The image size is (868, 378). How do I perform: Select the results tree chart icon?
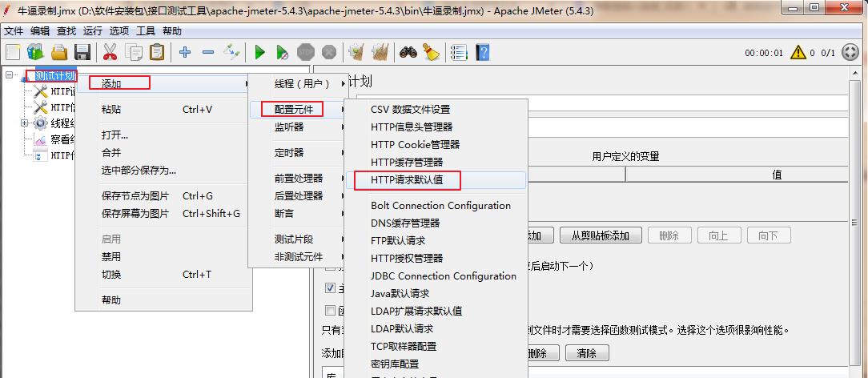[x=41, y=140]
